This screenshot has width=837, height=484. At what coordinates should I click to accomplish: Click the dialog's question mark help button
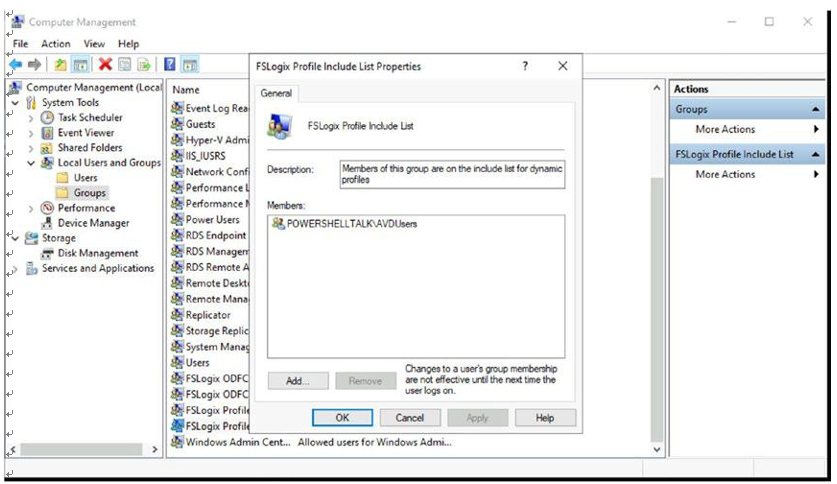click(525, 66)
